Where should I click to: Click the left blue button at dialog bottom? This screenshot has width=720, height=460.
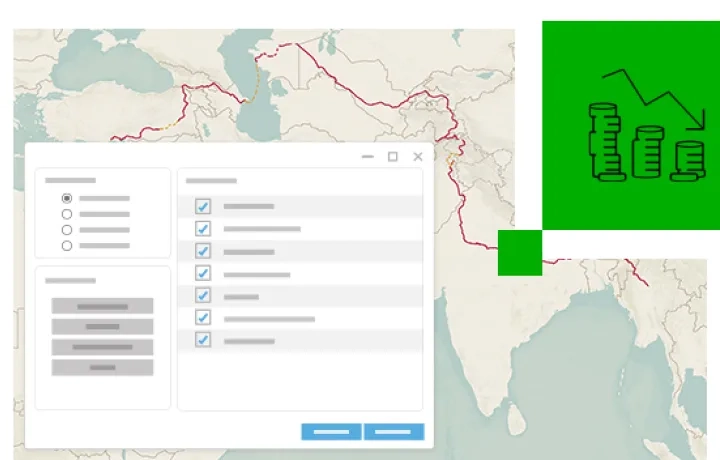331,432
